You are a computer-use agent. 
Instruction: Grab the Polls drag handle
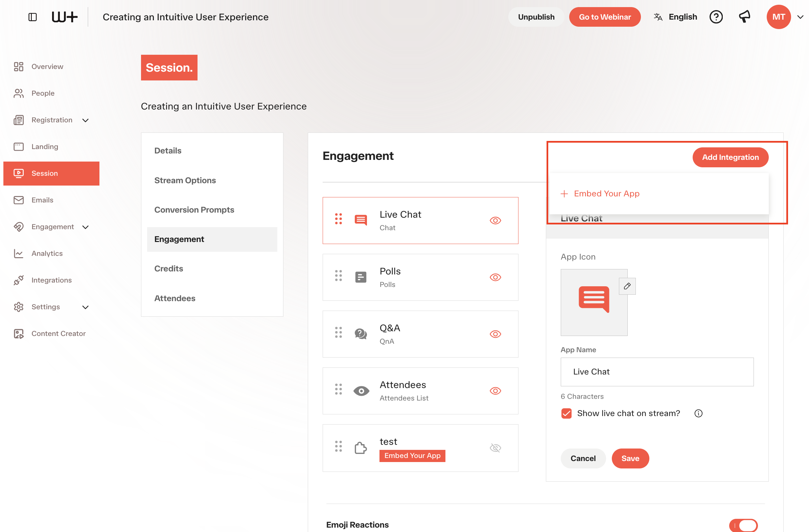tap(338, 275)
